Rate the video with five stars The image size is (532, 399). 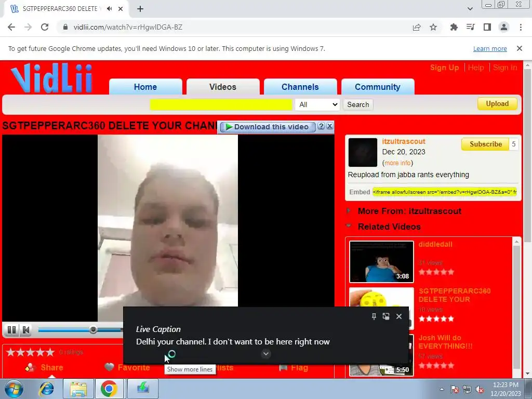point(49,352)
